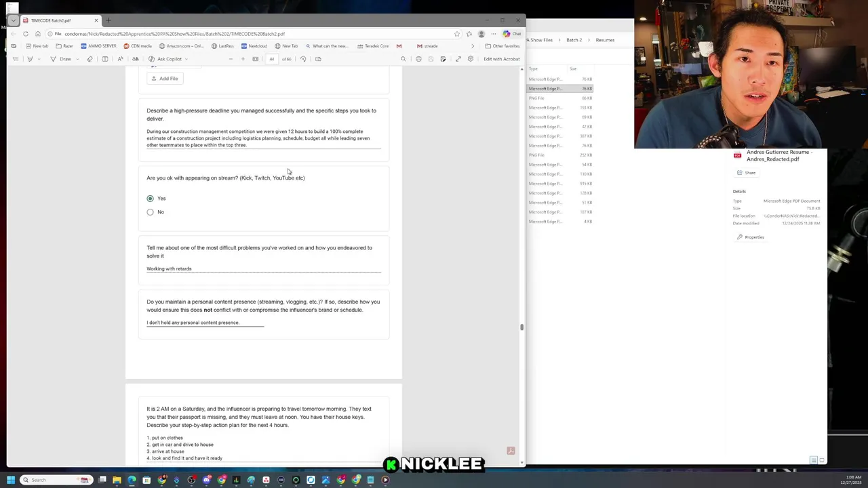Image resolution: width=868 pixels, height=488 pixels.
Task: Zoom out the PDF
Action: 231,59
